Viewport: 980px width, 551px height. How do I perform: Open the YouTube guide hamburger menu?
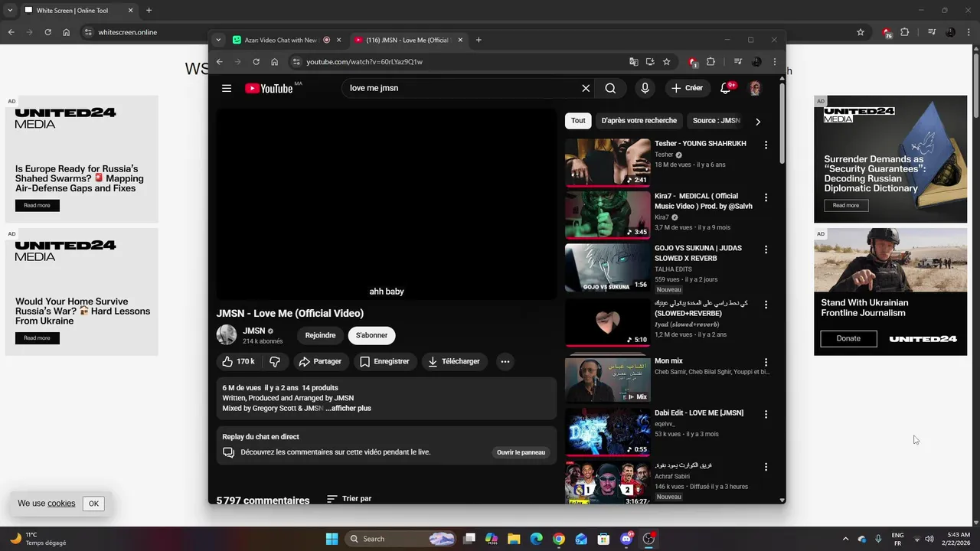click(227, 88)
